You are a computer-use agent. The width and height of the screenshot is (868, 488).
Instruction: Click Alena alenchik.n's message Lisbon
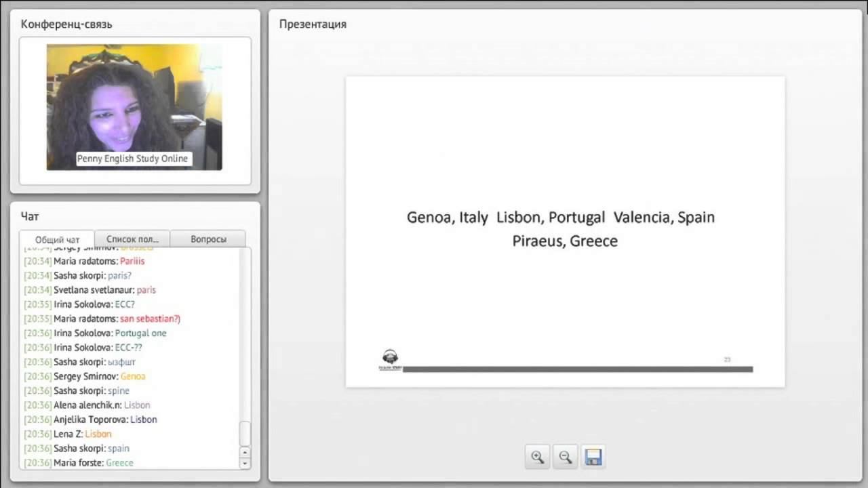(x=137, y=405)
